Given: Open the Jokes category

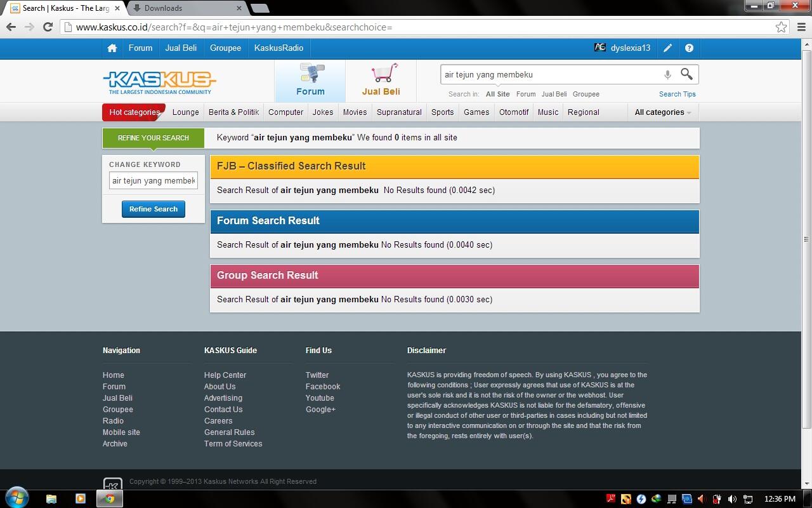Looking at the screenshot, I should (x=323, y=112).
